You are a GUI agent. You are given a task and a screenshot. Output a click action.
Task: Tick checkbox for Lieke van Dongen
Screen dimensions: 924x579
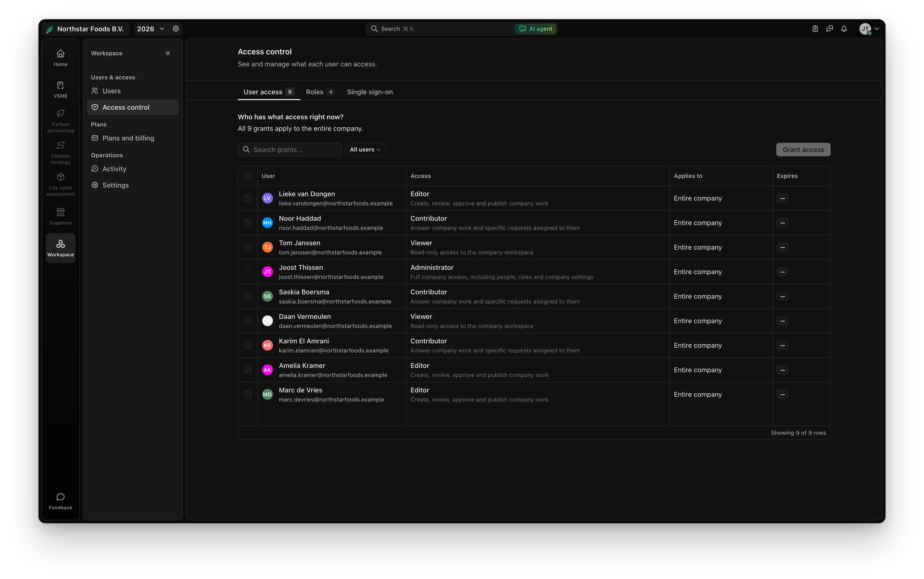(x=248, y=198)
